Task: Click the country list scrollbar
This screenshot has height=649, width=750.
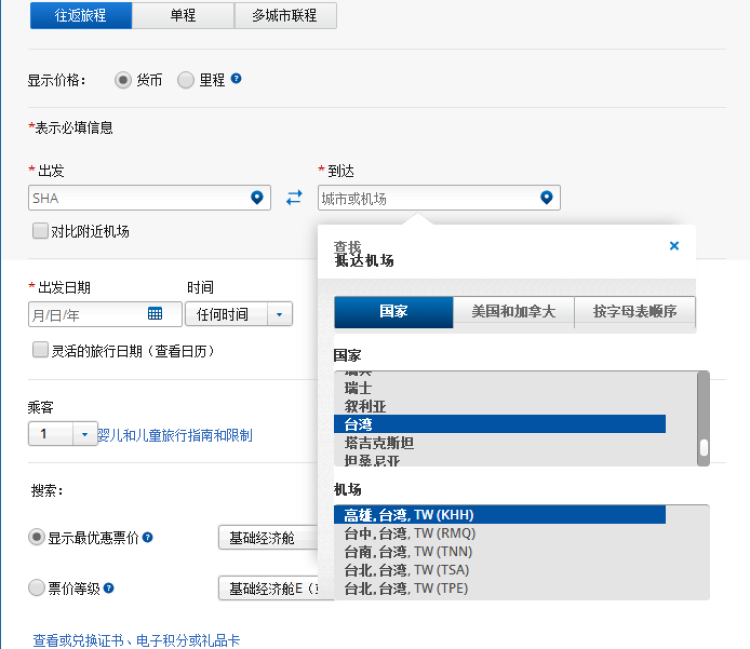Action: click(x=703, y=417)
